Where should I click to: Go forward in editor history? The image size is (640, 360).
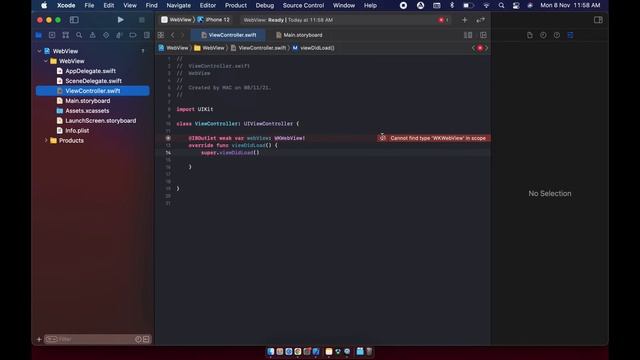click(x=182, y=35)
